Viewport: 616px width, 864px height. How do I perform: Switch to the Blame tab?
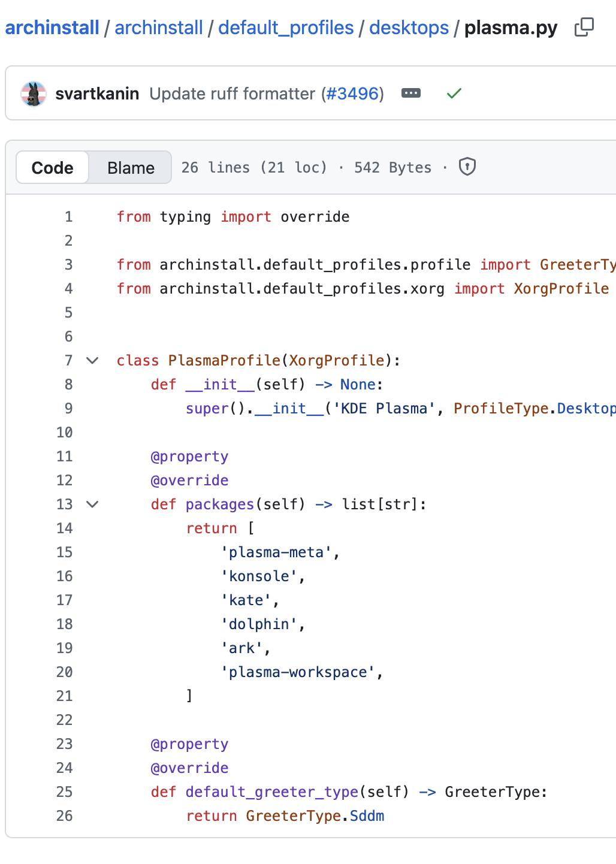click(131, 168)
